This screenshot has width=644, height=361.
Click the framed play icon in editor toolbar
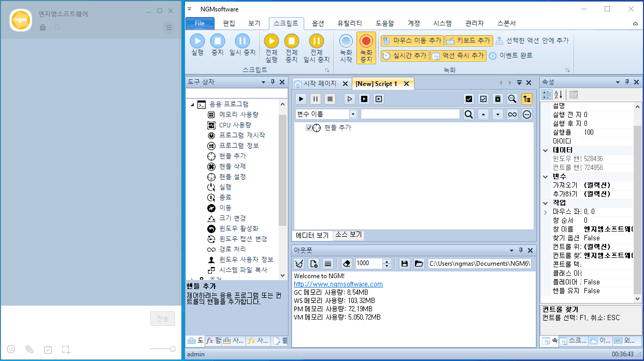click(379, 99)
